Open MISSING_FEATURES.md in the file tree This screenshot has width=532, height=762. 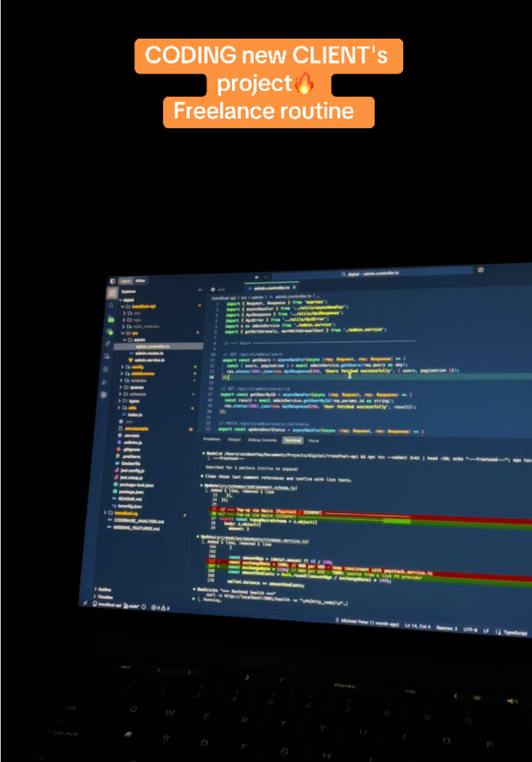click(133, 528)
